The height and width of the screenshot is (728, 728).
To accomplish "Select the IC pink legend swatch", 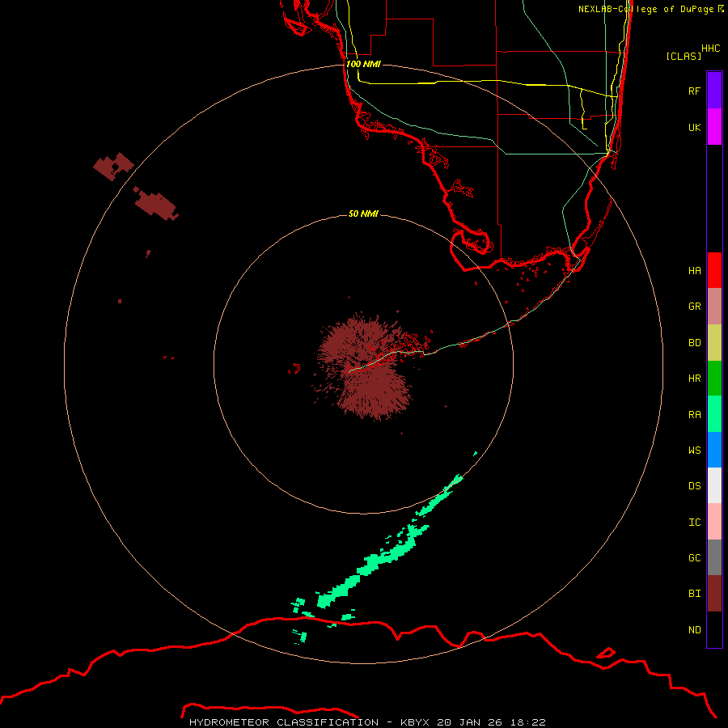I will click(714, 522).
